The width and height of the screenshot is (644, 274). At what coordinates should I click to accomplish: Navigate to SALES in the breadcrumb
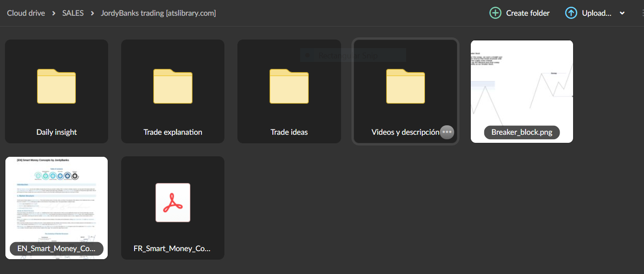pos(73,13)
